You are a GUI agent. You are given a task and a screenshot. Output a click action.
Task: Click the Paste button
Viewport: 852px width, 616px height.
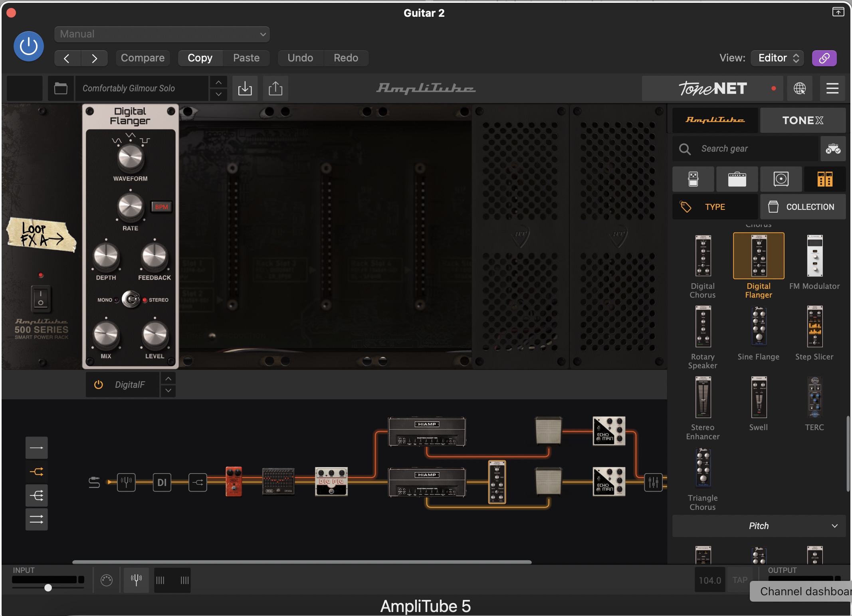246,58
